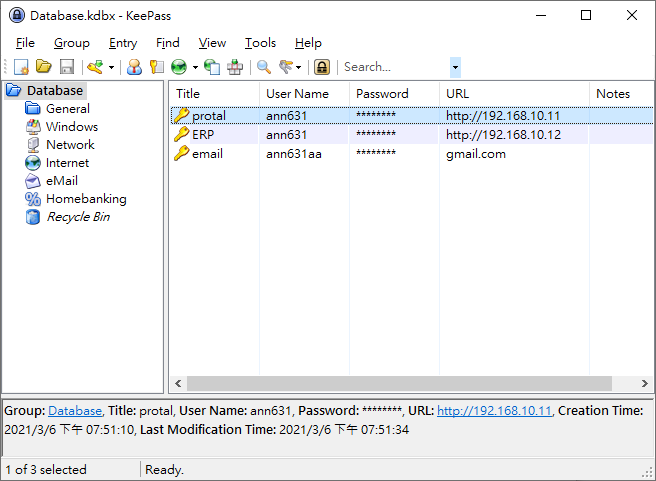Select the Homebanking group in tree

86,199
